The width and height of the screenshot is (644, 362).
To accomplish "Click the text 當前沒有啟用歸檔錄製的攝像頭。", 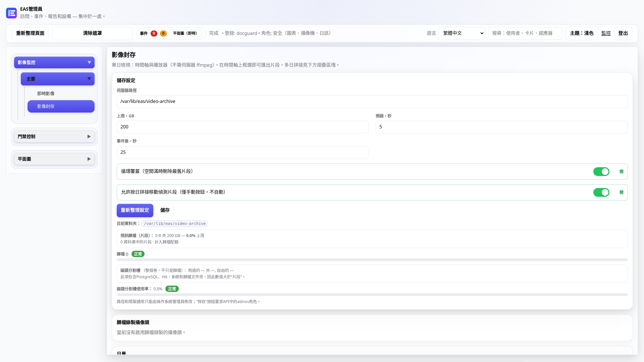I will (x=151, y=332).
